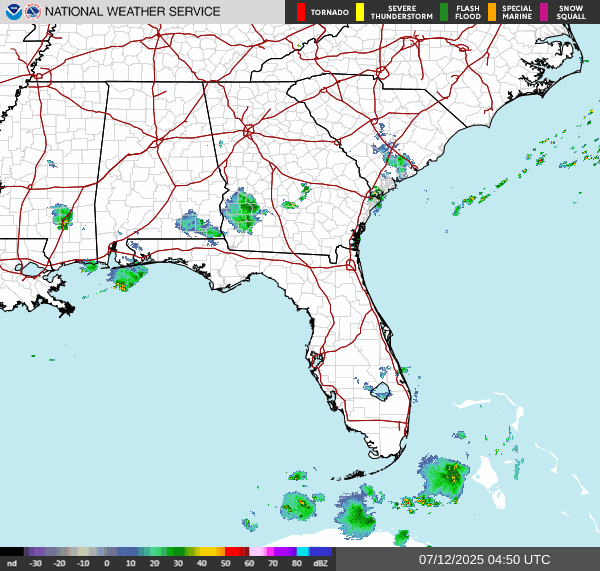Click the red Tornado legend swatch

click(301, 12)
